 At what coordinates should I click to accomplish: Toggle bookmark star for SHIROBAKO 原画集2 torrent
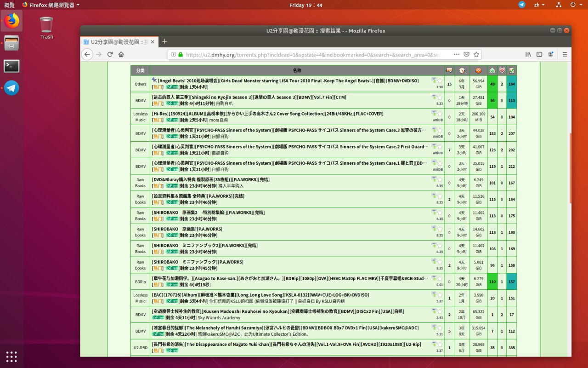pos(440,213)
